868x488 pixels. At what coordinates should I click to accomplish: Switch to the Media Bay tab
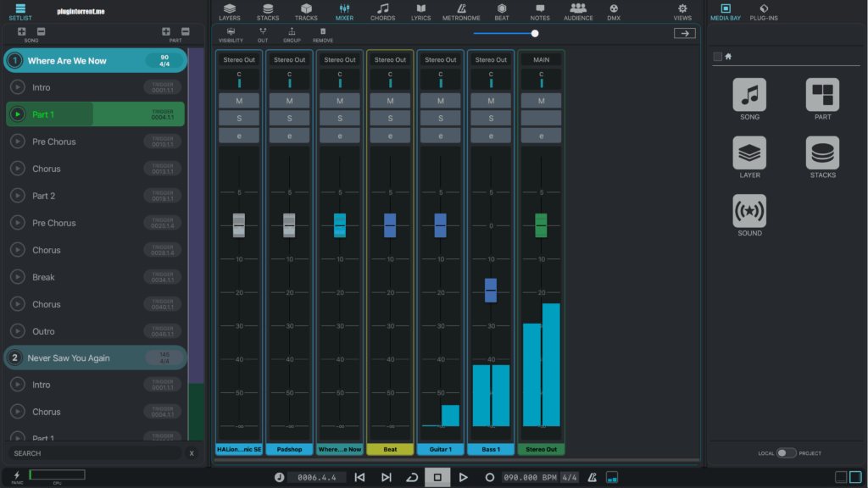(x=726, y=12)
